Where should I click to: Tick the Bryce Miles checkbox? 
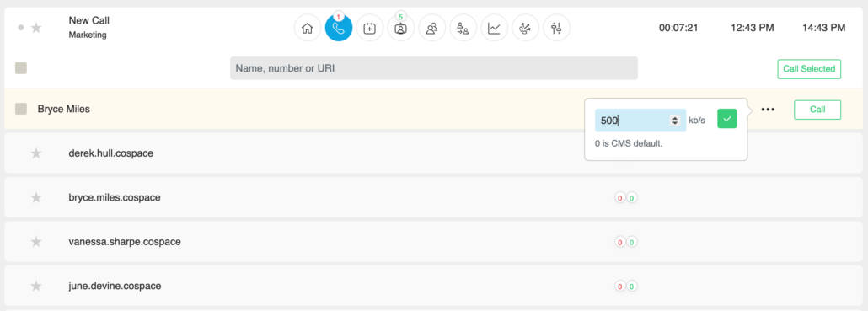click(x=21, y=109)
